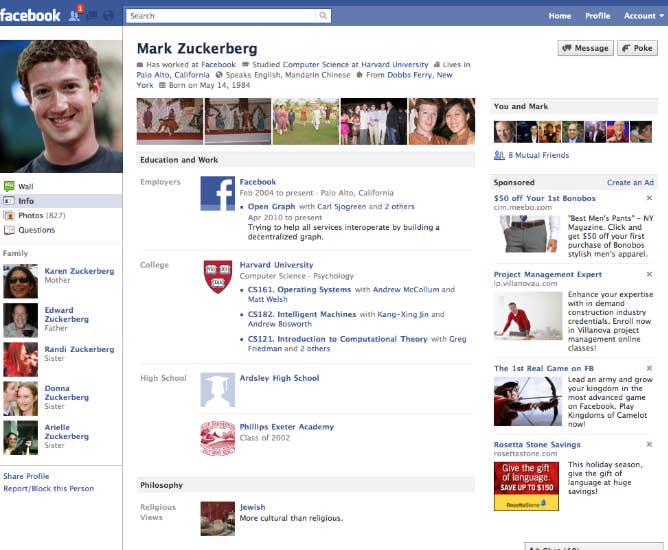Screen dimensions: 668x550
Task: Dismiss the Rosetta Stone Savings ad
Action: pyautogui.click(x=649, y=444)
